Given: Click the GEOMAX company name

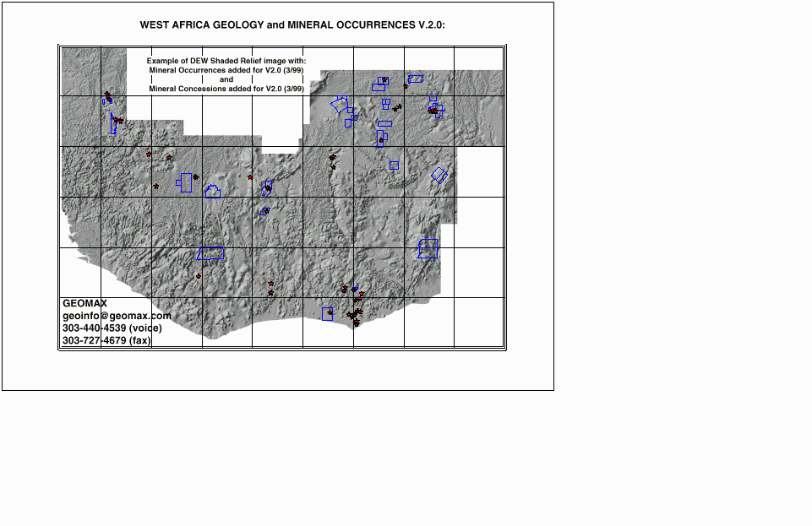Looking at the screenshot, I should click(x=85, y=303).
